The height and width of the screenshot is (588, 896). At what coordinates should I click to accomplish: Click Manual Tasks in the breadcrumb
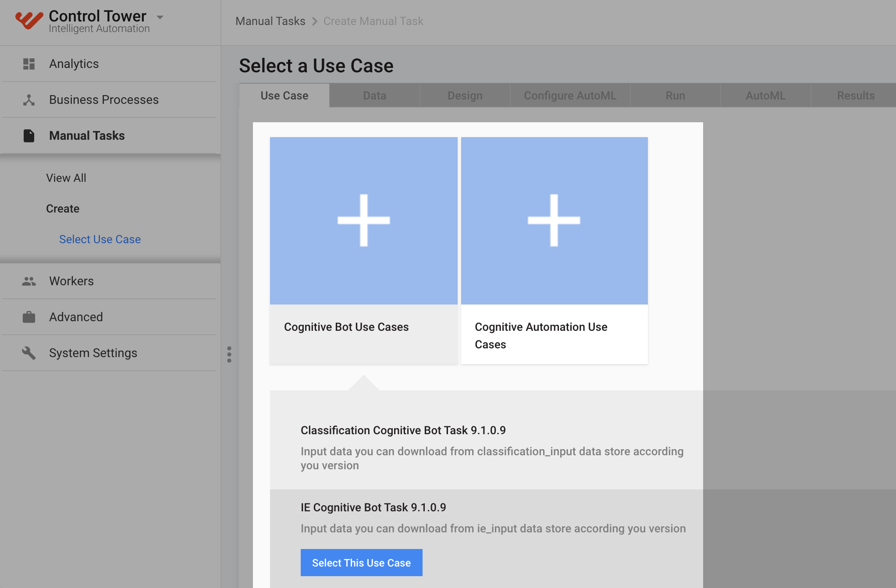270,21
